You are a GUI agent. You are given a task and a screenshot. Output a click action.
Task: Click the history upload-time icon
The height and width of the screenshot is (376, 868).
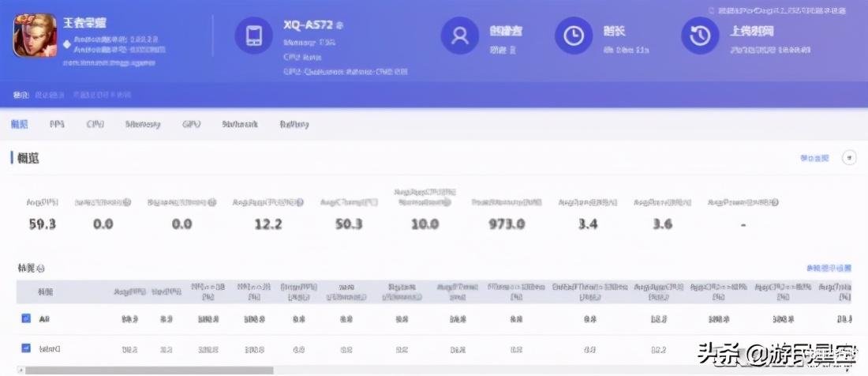click(700, 36)
